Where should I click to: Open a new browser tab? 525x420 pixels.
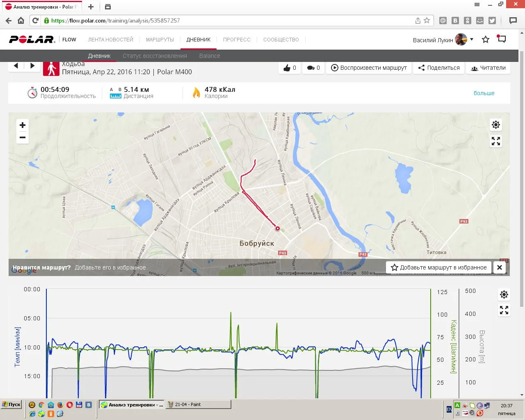point(91,7)
